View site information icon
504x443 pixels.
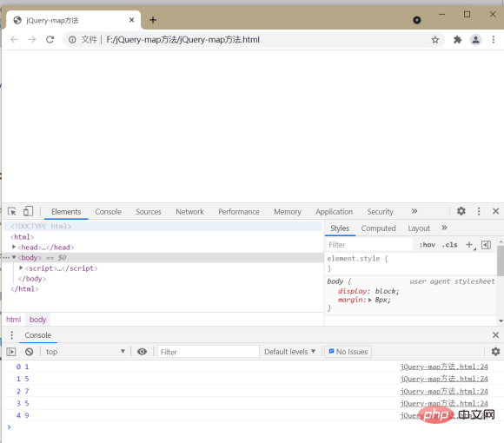72,39
